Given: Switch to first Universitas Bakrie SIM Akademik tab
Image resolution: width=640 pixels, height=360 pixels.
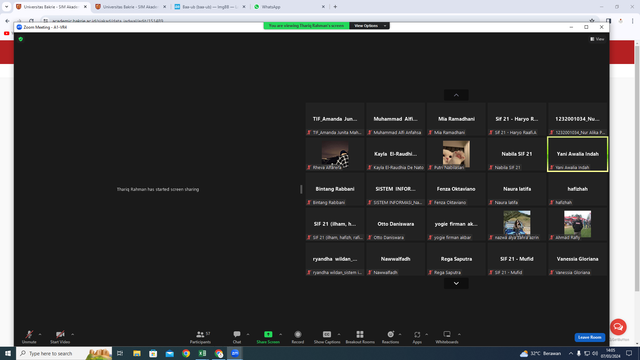Looking at the screenshot, I should (x=51, y=7).
